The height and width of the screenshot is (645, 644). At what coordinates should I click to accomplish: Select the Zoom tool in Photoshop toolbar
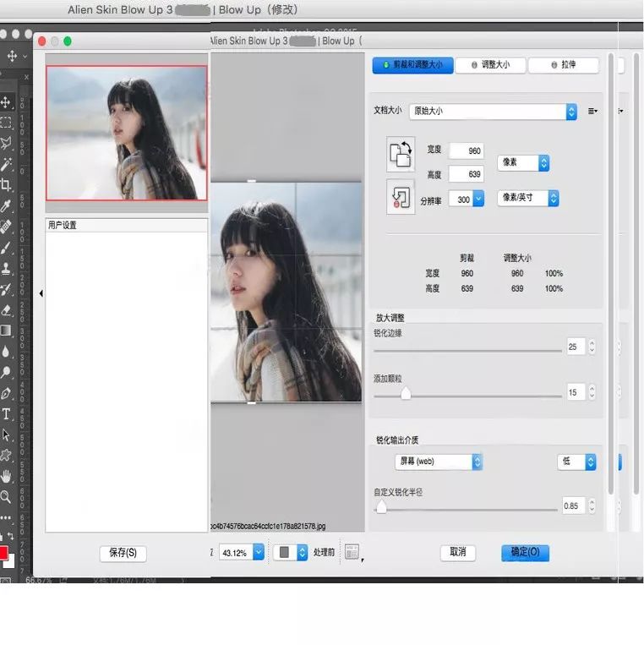point(6,497)
